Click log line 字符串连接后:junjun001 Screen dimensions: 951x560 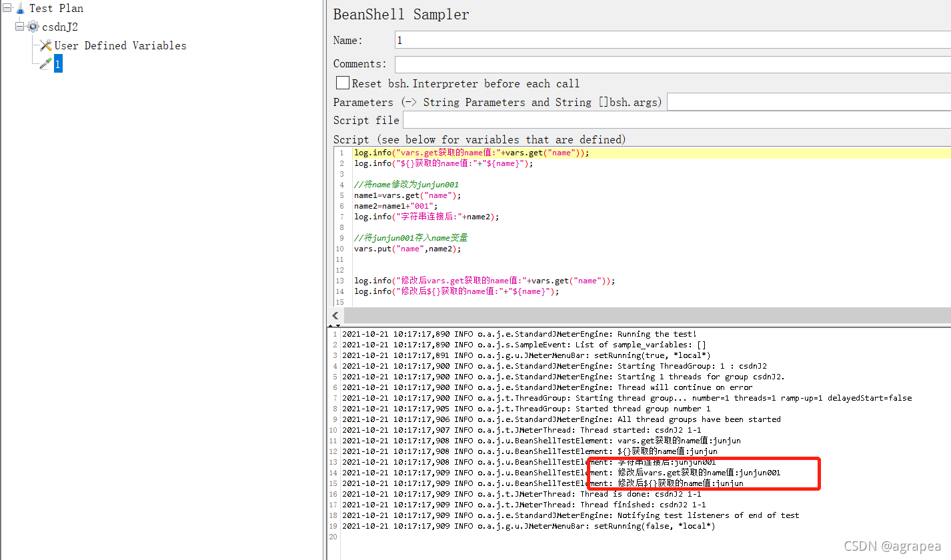click(529, 462)
